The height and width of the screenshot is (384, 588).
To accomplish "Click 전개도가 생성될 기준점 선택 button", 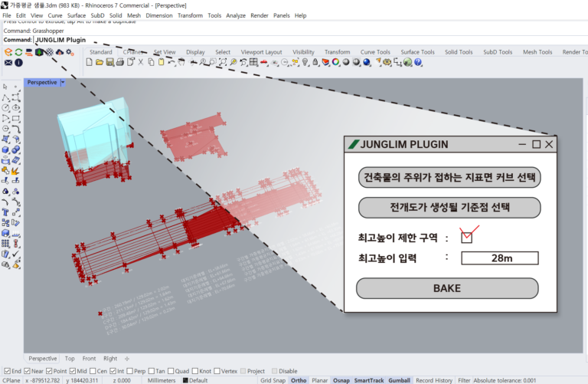I will pos(449,207).
